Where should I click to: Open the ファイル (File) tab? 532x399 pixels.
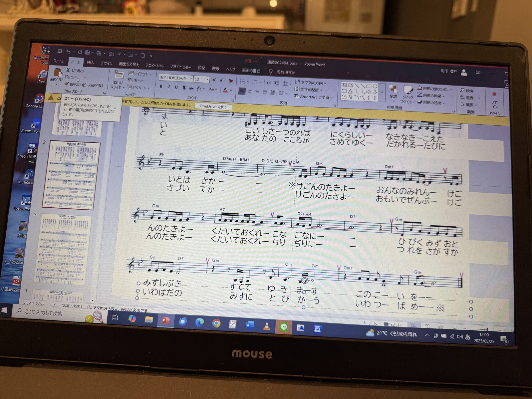(59, 61)
